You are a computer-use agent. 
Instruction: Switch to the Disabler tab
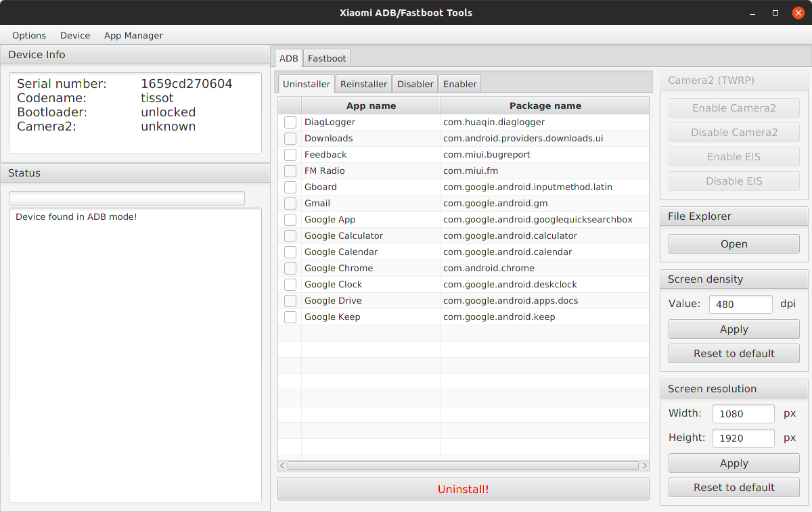(415, 84)
